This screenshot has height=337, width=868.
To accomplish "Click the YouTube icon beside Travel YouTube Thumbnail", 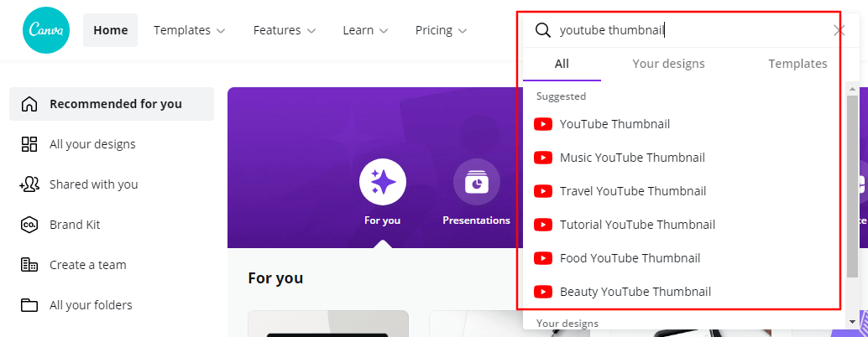I will 543,192.
